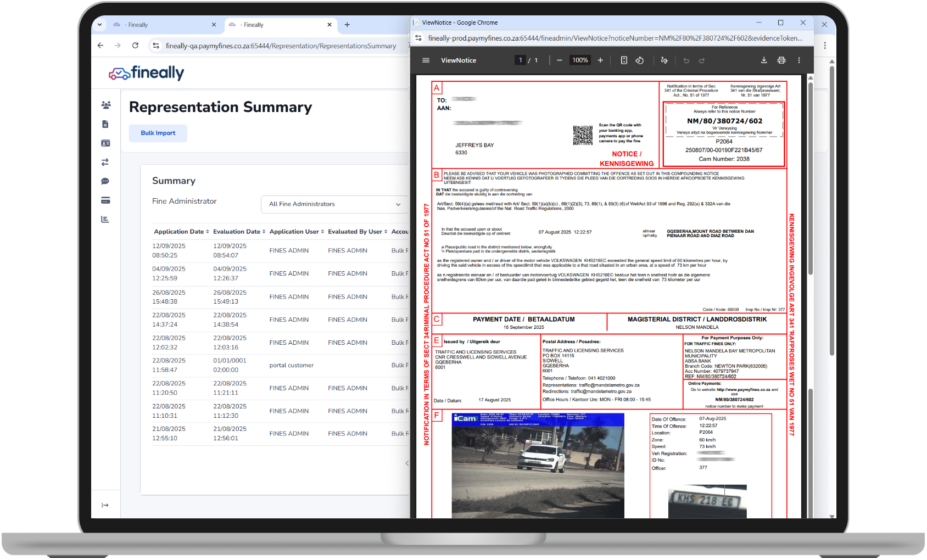The width and height of the screenshot is (927, 560).
Task: Select the annotation drawing tool in the PDF viewer
Action: tap(664, 60)
